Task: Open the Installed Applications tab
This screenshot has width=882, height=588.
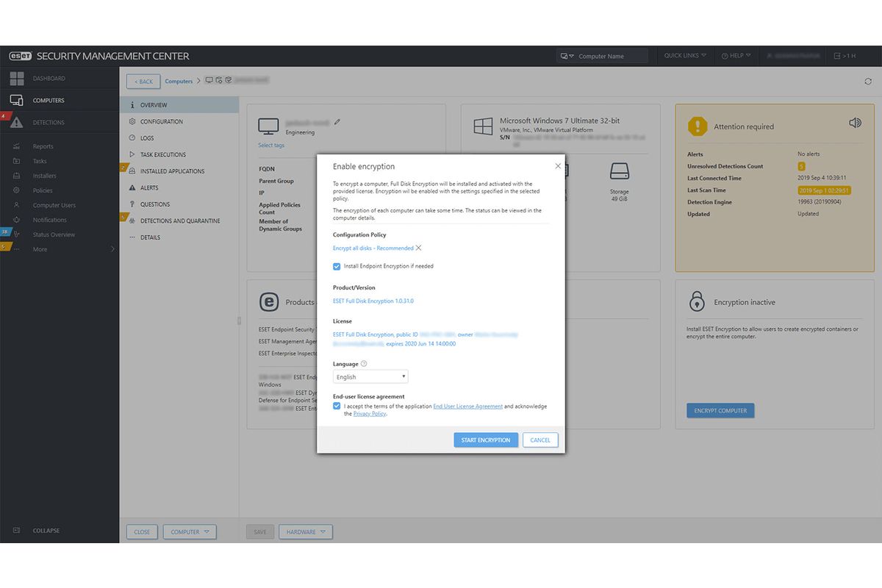Action: click(x=179, y=171)
